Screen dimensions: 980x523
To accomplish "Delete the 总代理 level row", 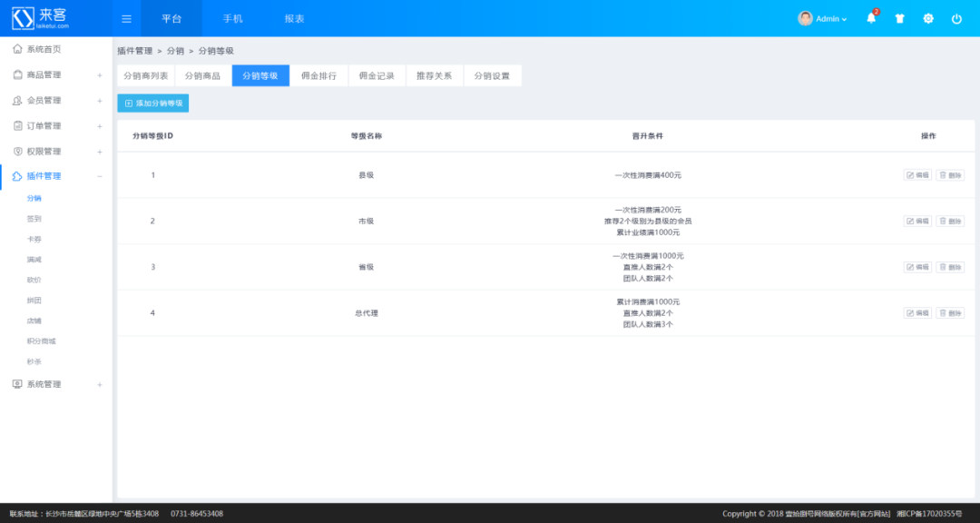I will tap(950, 312).
